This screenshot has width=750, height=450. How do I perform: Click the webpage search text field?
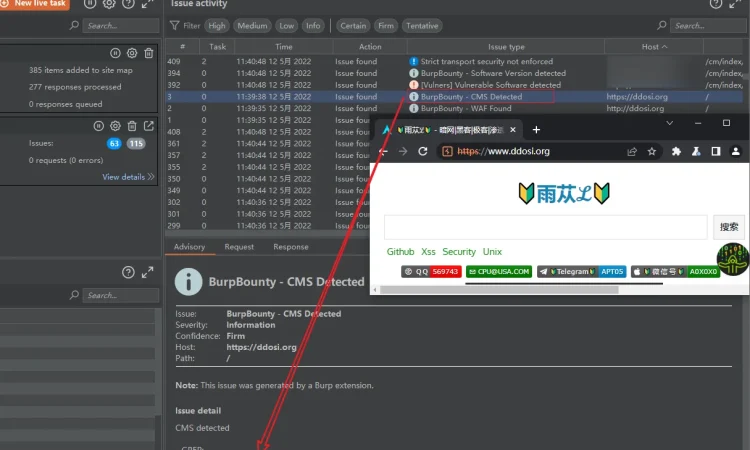coord(546,227)
